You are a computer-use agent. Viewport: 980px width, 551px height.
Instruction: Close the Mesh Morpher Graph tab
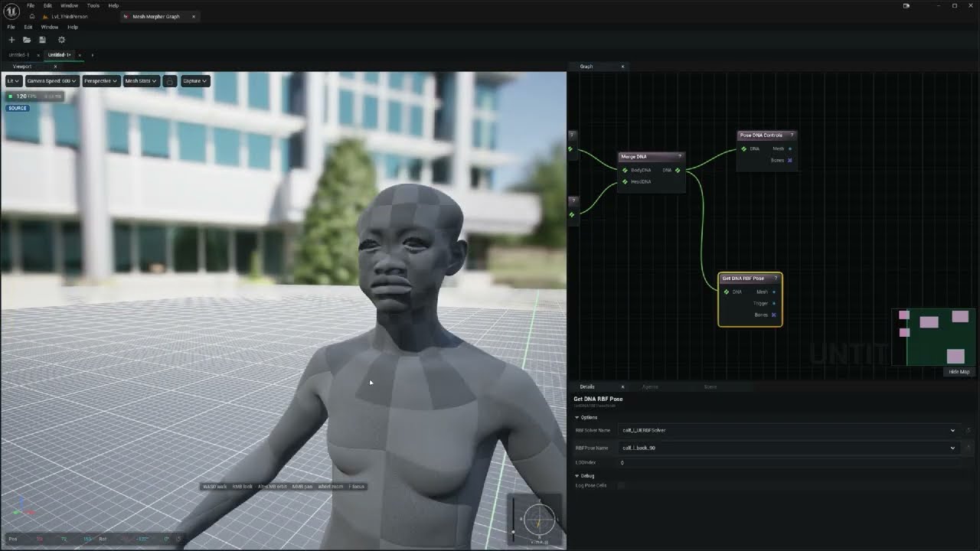coord(193,16)
